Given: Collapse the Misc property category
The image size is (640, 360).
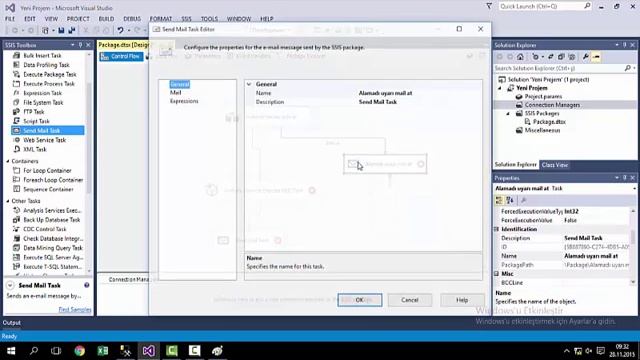Looking at the screenshot, I should point(497,273).
